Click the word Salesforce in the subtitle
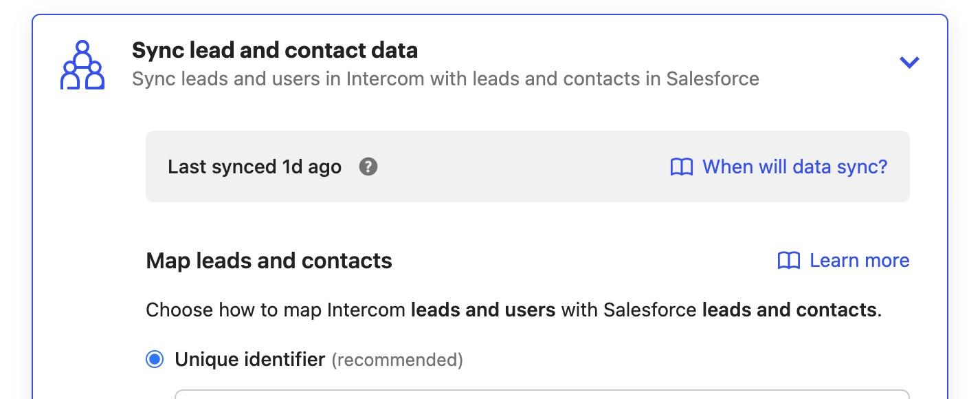This screenshot has width=980, height=399. coord(713,78)
